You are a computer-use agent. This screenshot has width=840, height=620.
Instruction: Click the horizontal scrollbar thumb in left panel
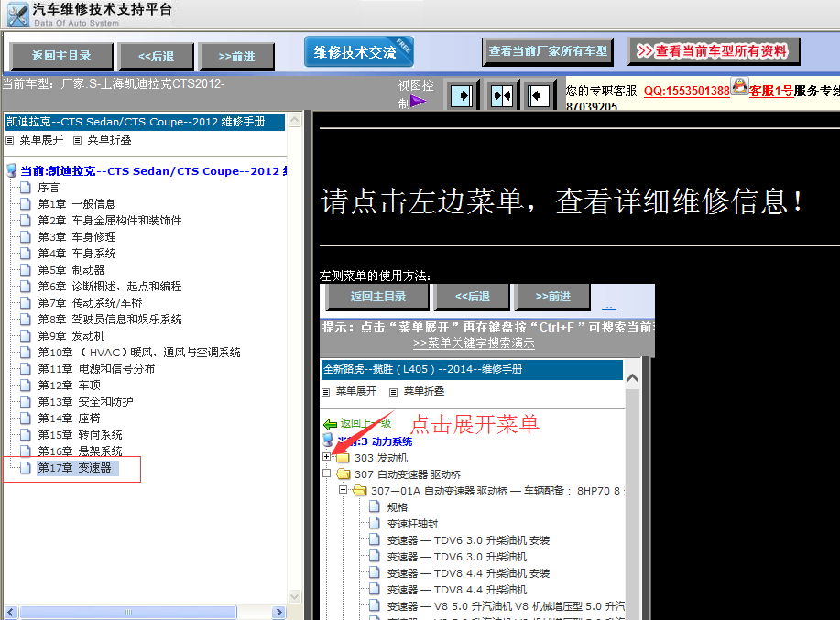[127, 612]
